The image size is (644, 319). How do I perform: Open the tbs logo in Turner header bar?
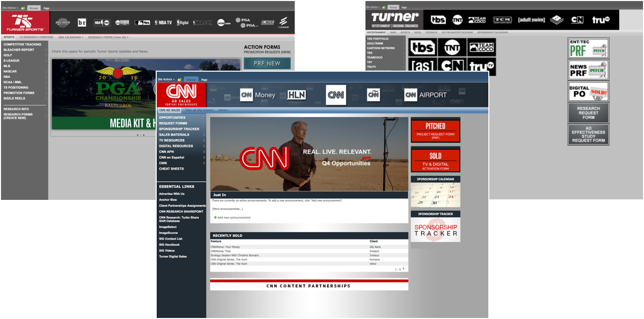(x=438, y=20)
